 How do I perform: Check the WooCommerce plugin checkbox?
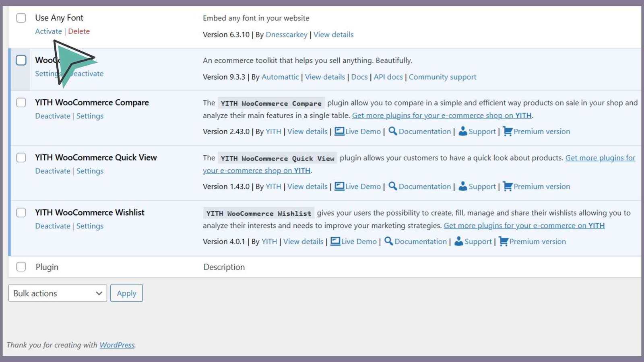pyautogui.click(x=21, y=60)
